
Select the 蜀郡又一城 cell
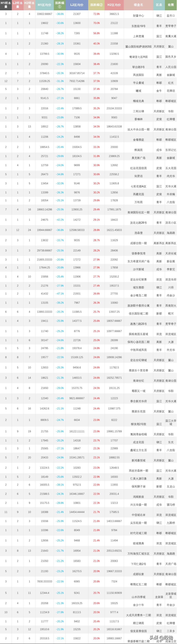[138, 391]
